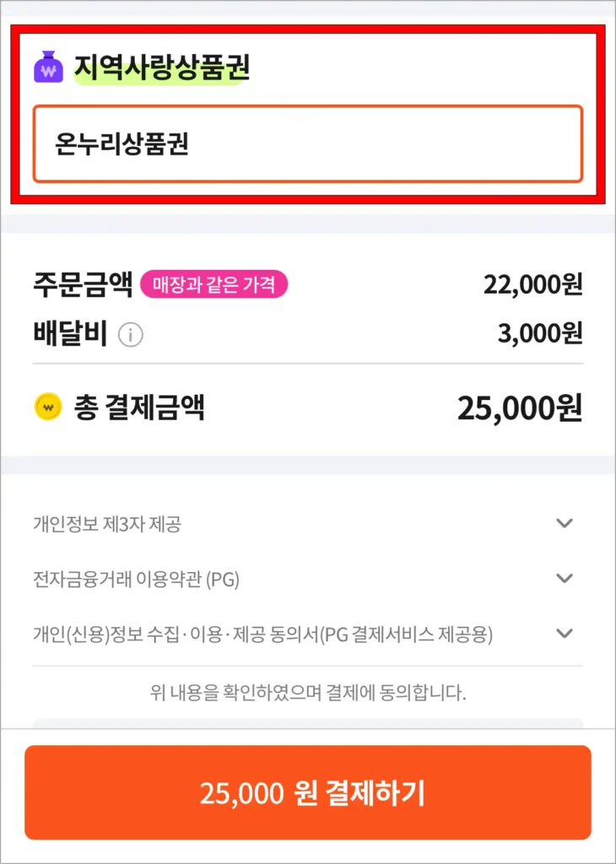Select the 온누리상품권 voucher field
This screenshot has width=616, height=864.
point(308,143)
